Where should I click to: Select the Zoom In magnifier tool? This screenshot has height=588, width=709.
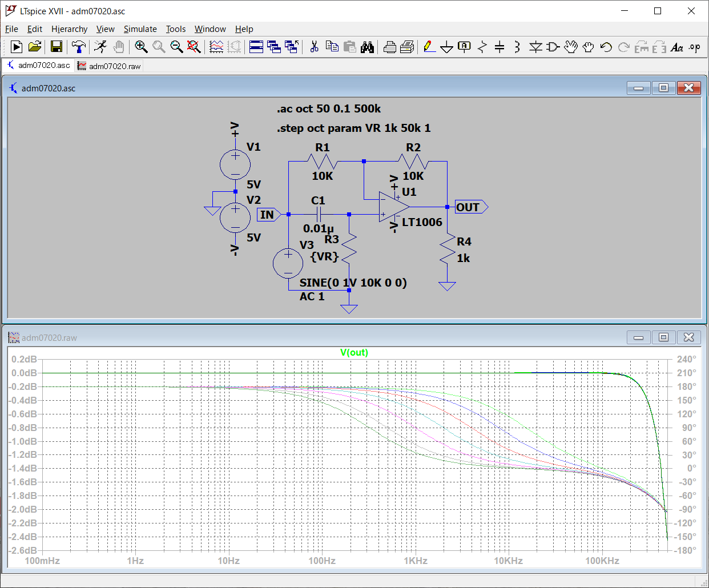[141, 47]
